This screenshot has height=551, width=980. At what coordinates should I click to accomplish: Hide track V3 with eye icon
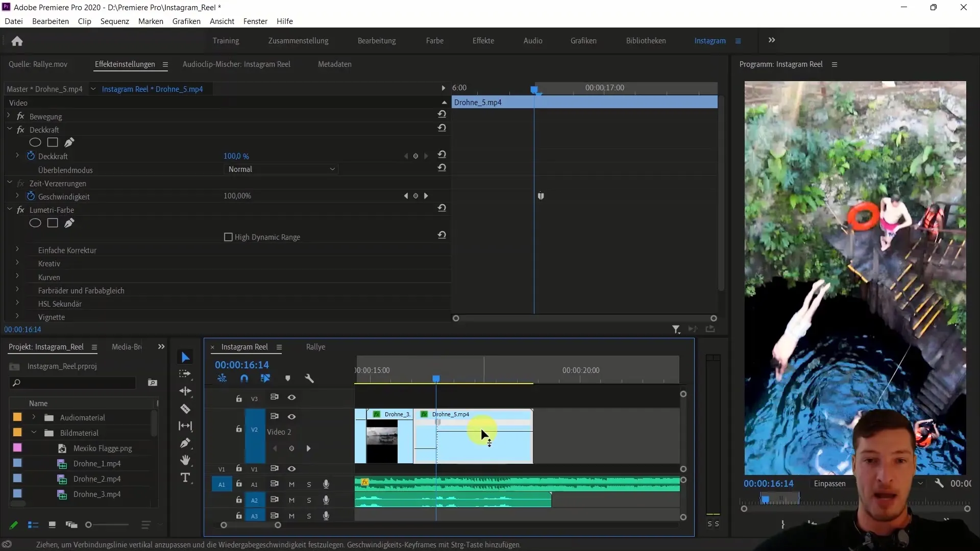291,397
